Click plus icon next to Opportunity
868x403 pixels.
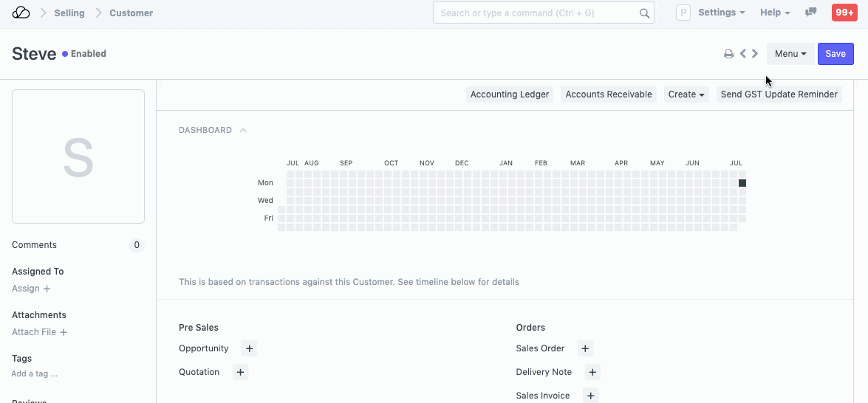pyautogui.click(x=249, y=348)
